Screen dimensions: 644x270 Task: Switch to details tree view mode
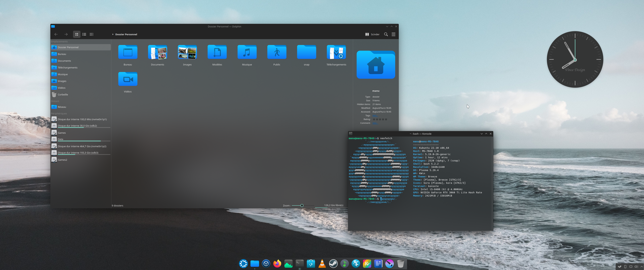point(92,34)
